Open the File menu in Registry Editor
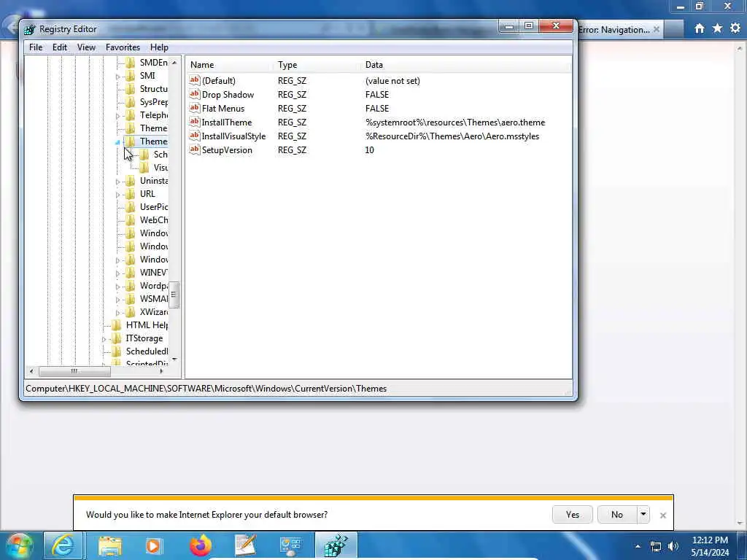Viewport: 747px width, 560px height. coord(35,47)
